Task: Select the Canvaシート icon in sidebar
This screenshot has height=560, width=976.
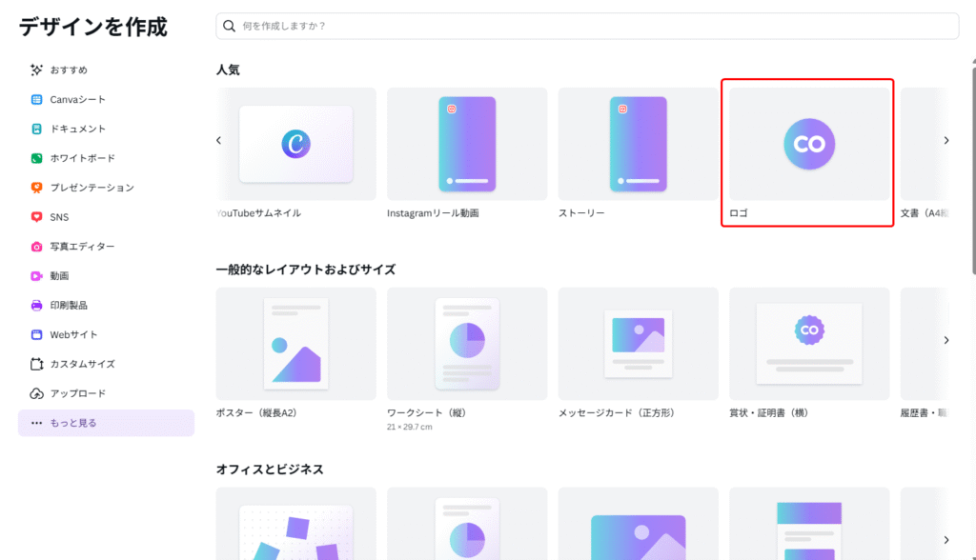Action: click(37, 99)
